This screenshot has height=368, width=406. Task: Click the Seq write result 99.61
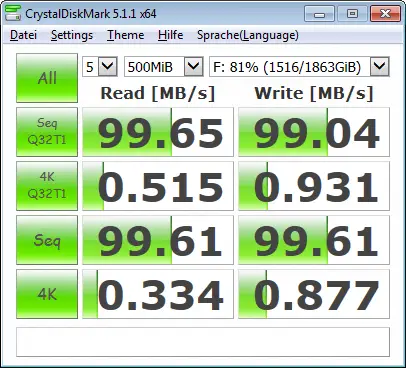point(314,240)
